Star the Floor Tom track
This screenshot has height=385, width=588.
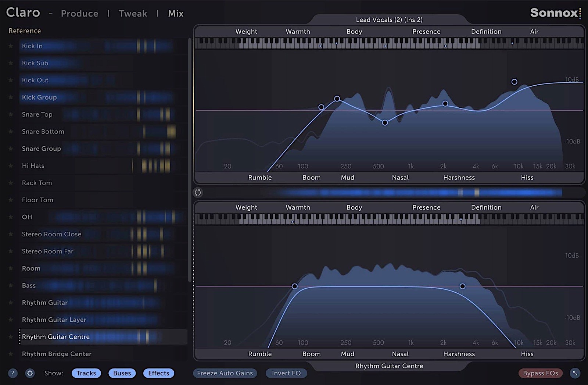tap(11, 200)
